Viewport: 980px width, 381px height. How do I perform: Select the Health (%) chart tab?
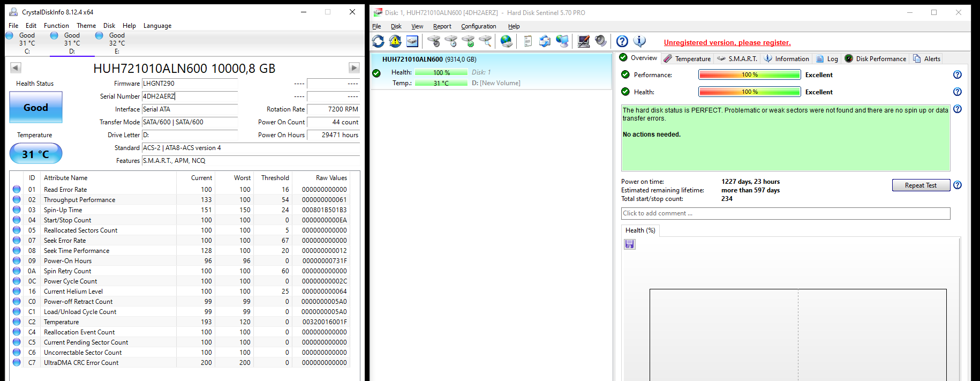coord(640,230)
